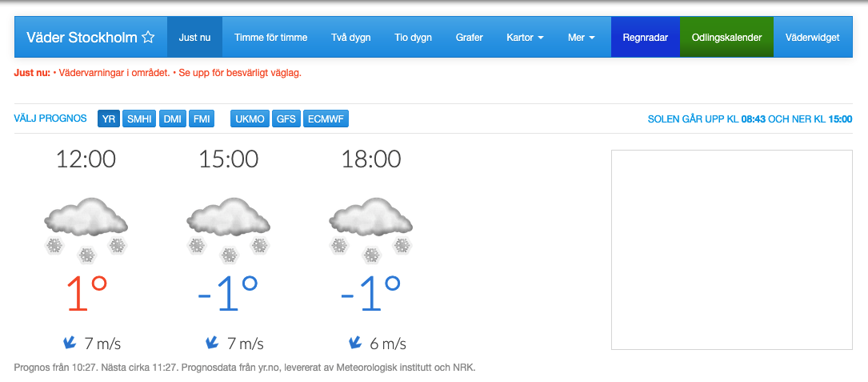Select the YR forecast source
This screenshot has width=868, height=382.
[x=109, y=119]
